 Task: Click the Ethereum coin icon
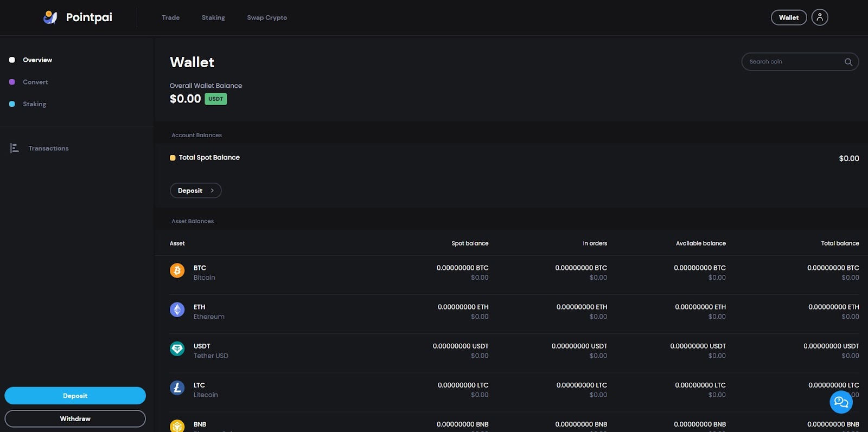point(177,310)
